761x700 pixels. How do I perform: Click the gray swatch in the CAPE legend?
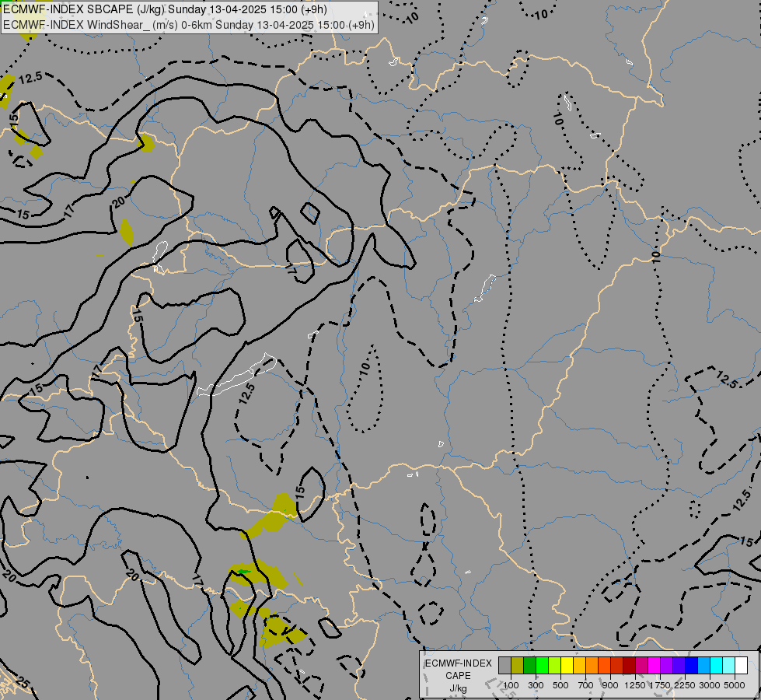(x=504, y=665)
